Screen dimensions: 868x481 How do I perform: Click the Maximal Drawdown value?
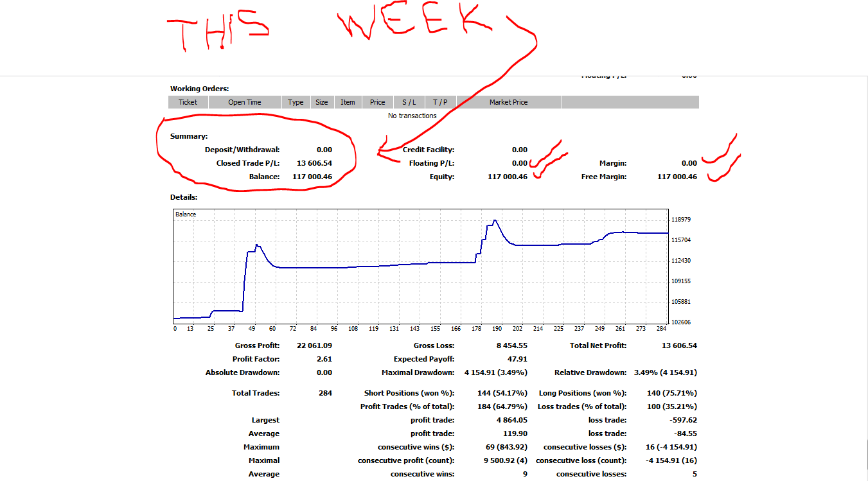(x=496, y=372)
